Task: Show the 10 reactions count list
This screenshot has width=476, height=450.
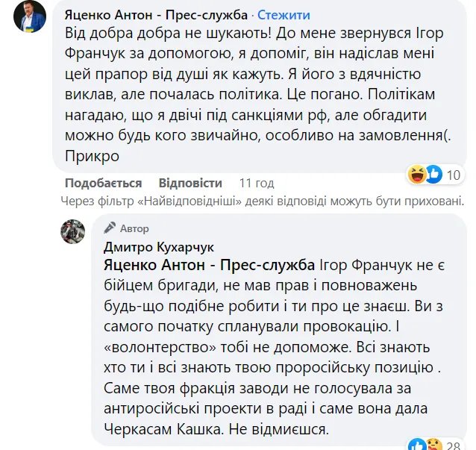Action: pos(453,175)
